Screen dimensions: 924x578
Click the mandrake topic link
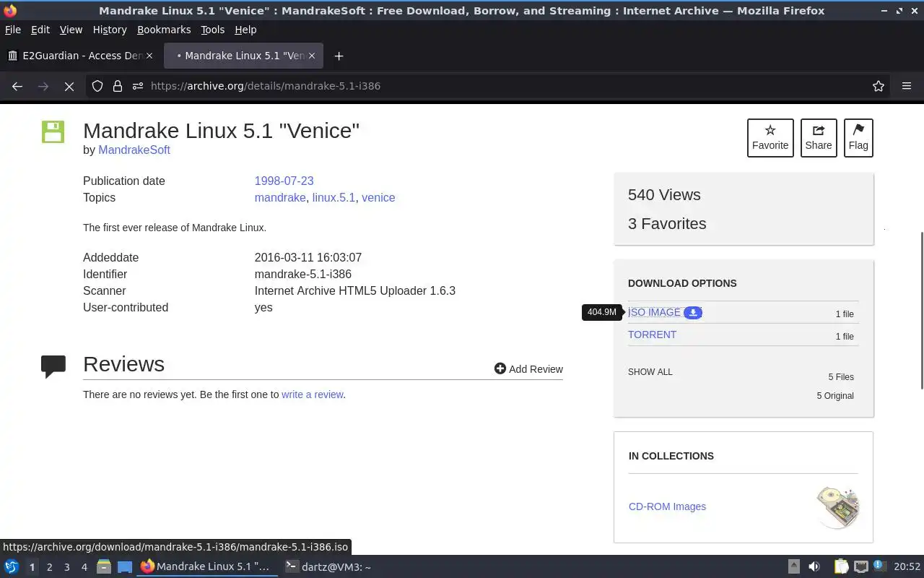click(x=280, y=197)
